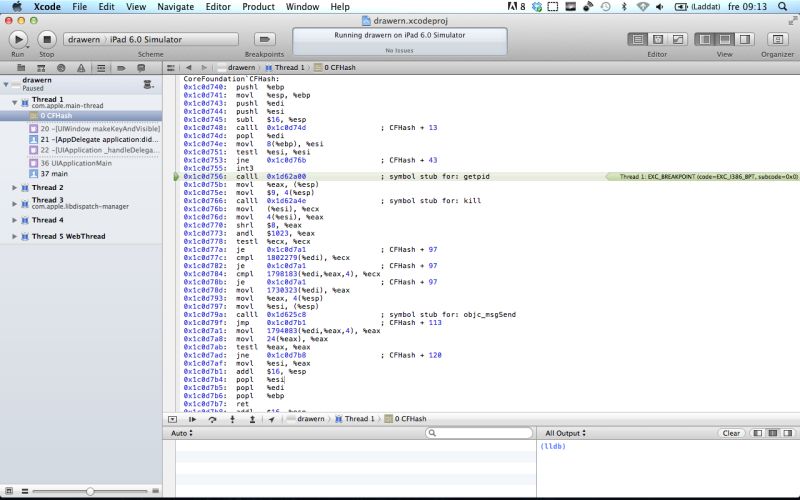The image size is (800, 500).
Task: Toggle the Utilities pane view button
Action: (x=745, y=39)
